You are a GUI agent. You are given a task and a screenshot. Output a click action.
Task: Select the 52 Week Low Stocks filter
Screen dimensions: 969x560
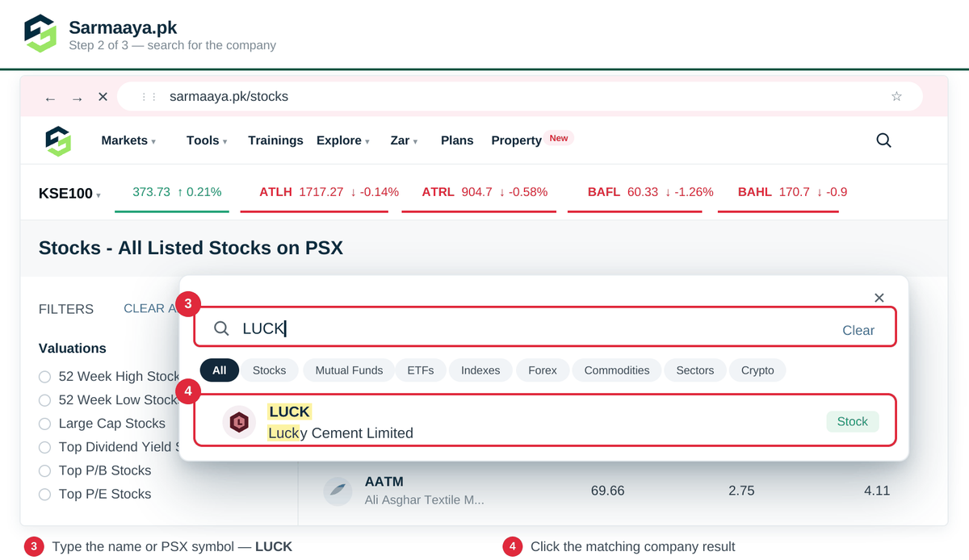(x=44, y=400)
